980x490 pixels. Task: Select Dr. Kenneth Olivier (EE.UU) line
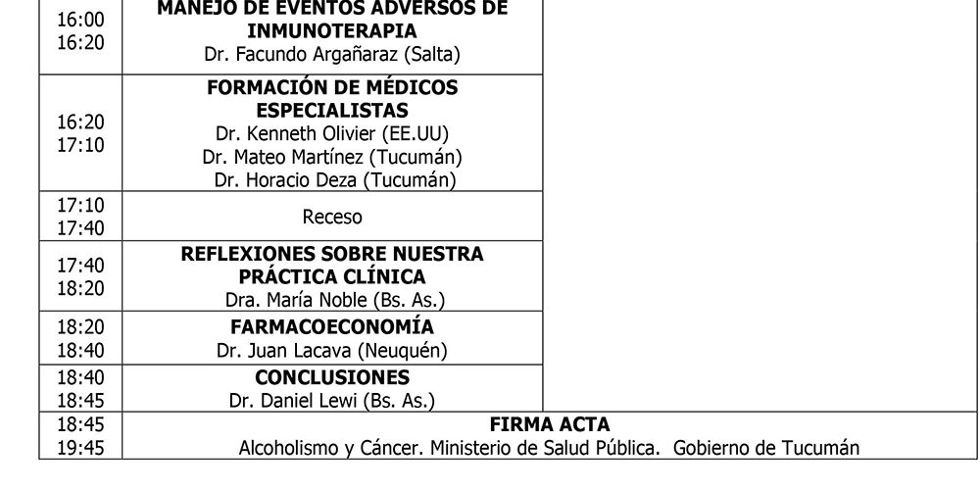tap(332, 133)
